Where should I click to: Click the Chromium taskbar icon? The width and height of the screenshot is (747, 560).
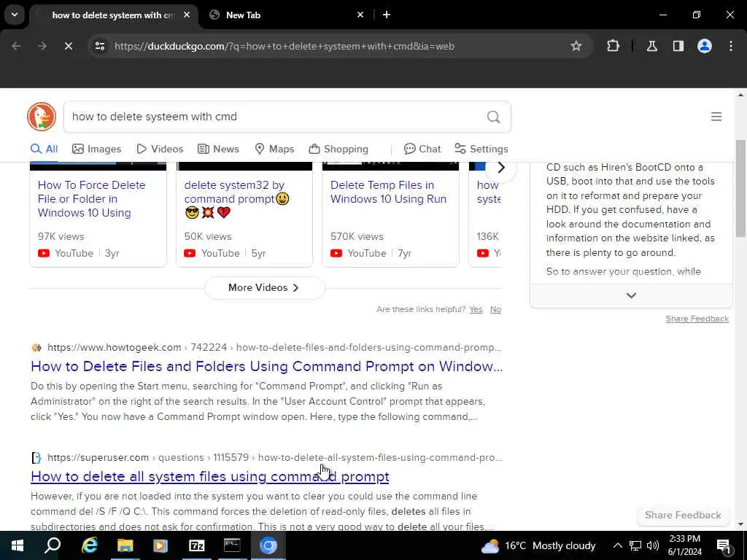268,545
